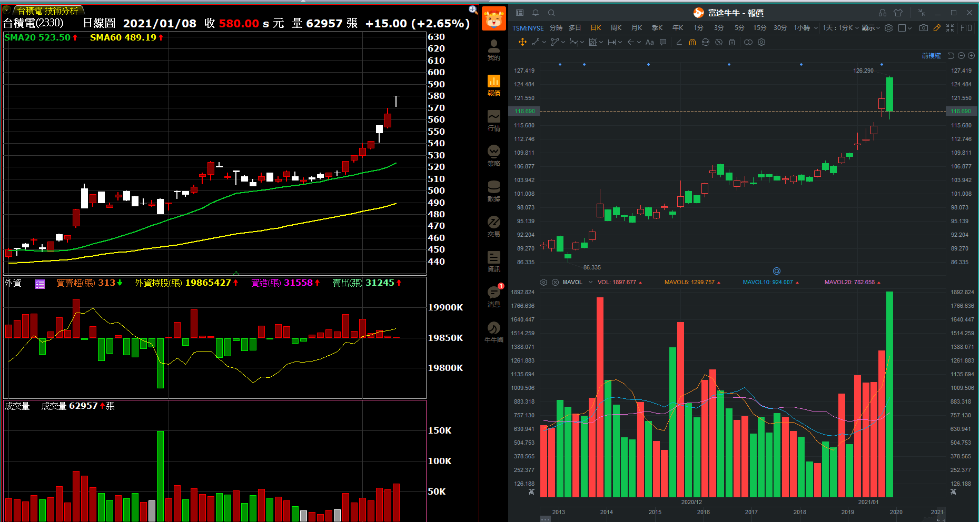Click the TSM:NYSE ticker link
The image size is (980, 522).
pyautogui.click(x=528, y=28)
